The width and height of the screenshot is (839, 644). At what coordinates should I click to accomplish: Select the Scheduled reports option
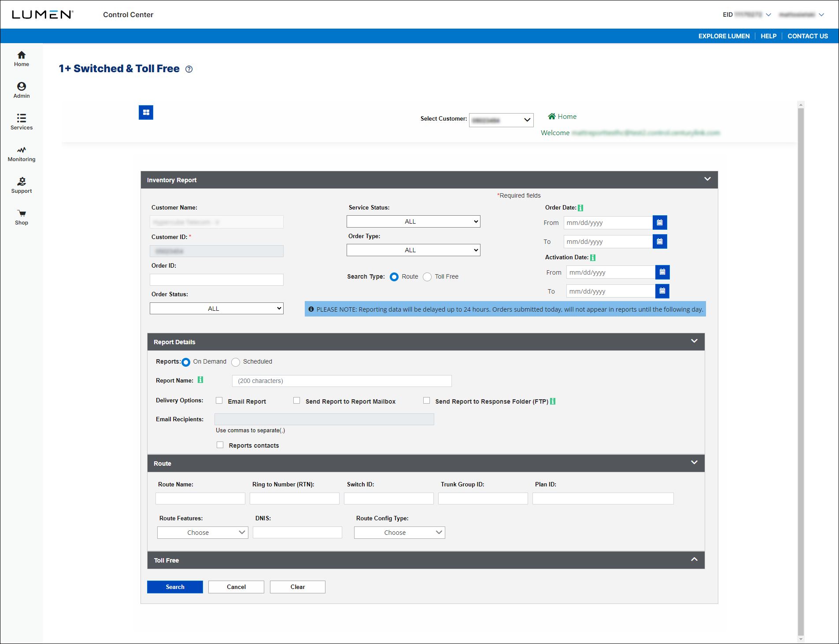[x=236, y=362]
